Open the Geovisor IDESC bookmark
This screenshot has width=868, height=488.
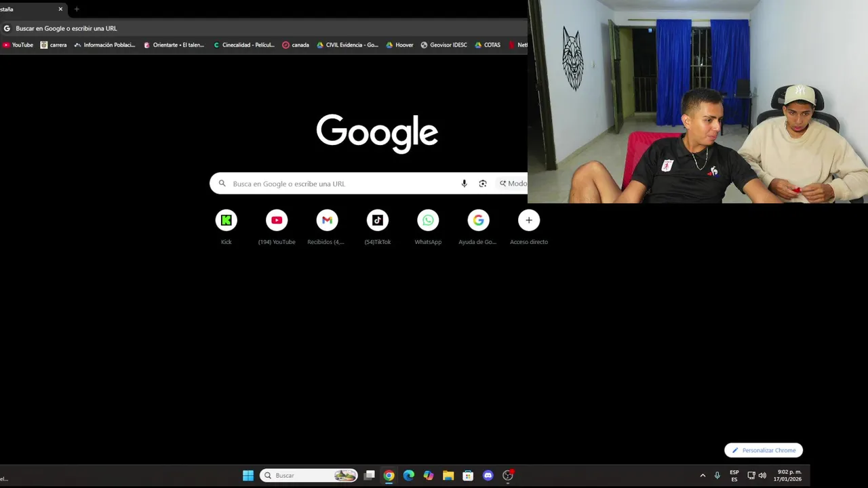tap(443, 45)
